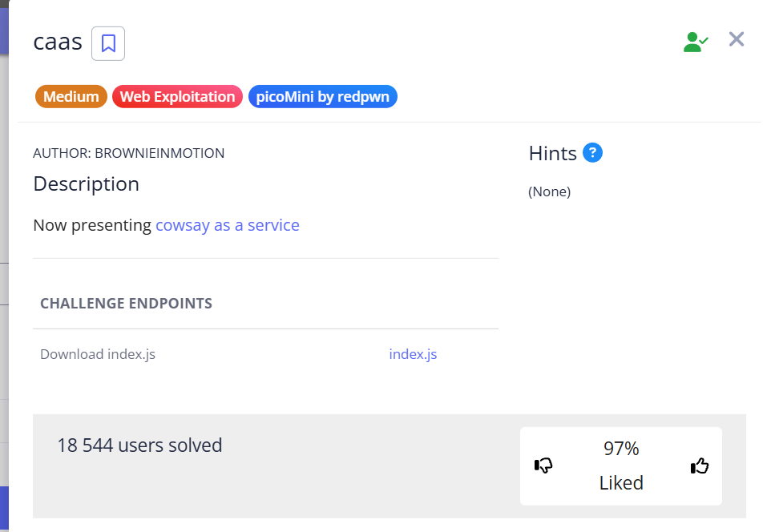Screen dimensions: 767x532
Task: Filter by Web Exploitation category tag
Action: tap(177, 97)
